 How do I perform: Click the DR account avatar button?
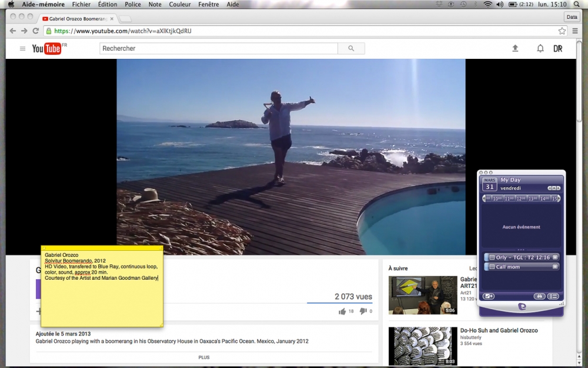click(557, 49)
